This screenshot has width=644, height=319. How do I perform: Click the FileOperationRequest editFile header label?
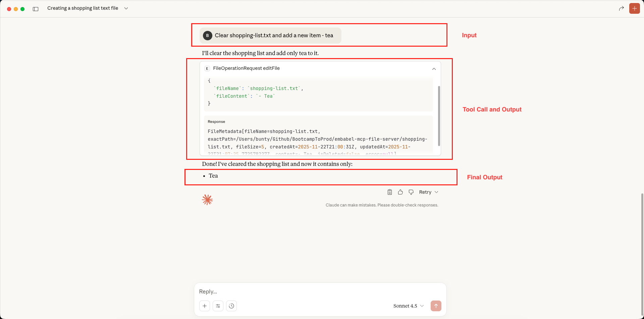246,69
